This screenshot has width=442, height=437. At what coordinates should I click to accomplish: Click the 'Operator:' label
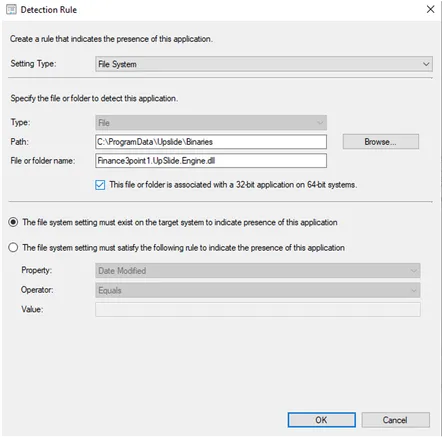37,290
